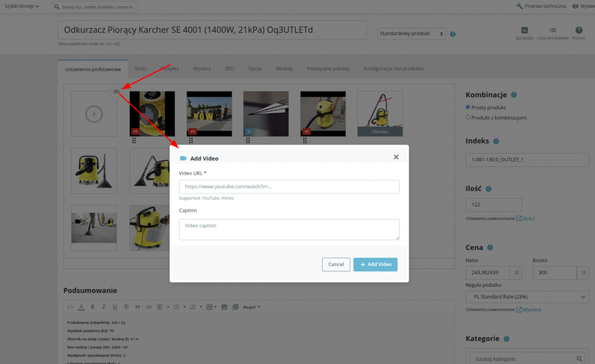Cancel the Add Video dialog

[x=336, y=264]
